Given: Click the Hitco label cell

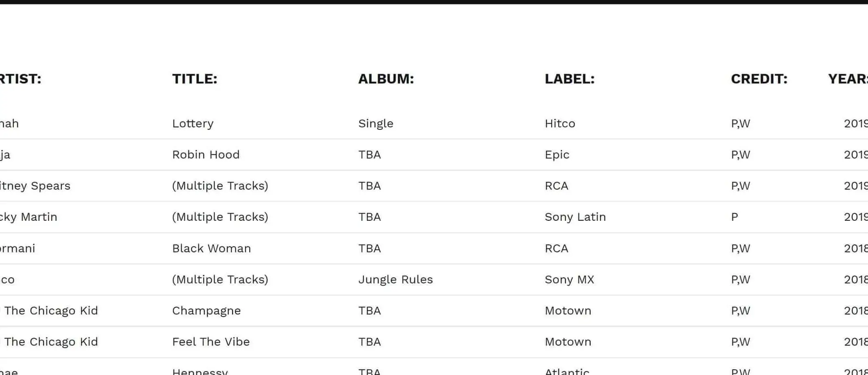Looking at the screenshot, I should (x=560, y=123).
